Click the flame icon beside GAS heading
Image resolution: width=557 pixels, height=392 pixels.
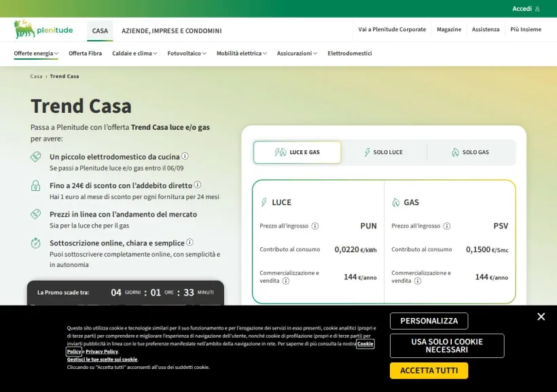point(396,202)
